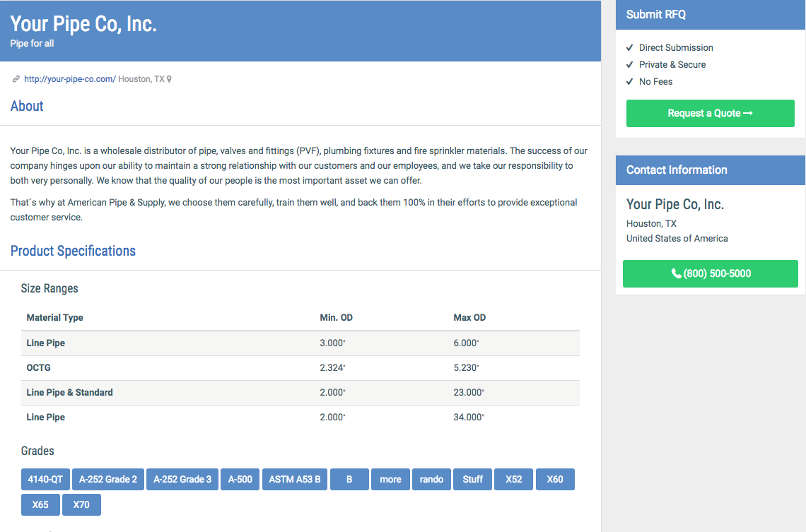The width and height of the screenshot is (806, 532).
Task: Select the X65 grade tag
Action: coord(40,504)
